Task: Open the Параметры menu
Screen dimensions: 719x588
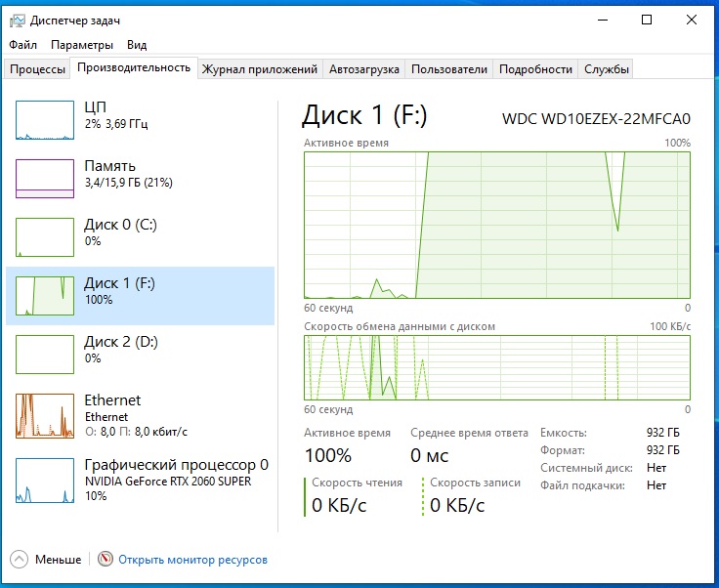Action: 82,45
